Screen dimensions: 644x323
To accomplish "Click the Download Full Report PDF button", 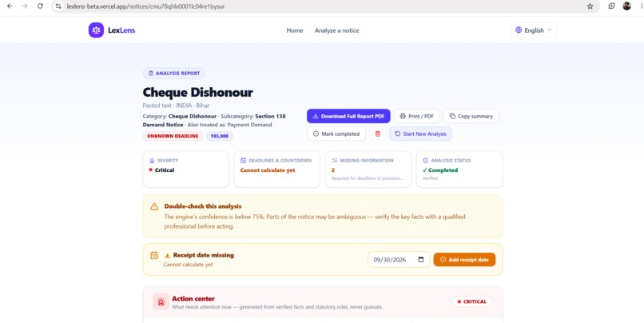I will [x=348, y=116].
